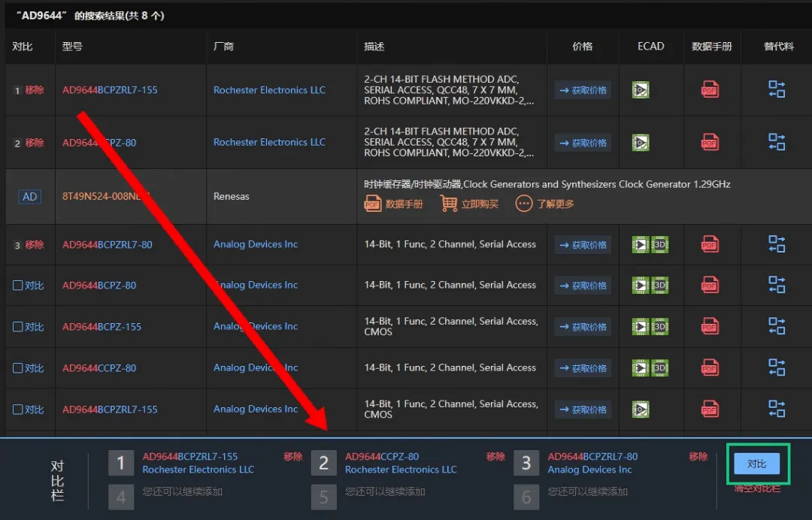Get price for Rochester AD9644BCPZRL7-155

click(x=583, y=90)
